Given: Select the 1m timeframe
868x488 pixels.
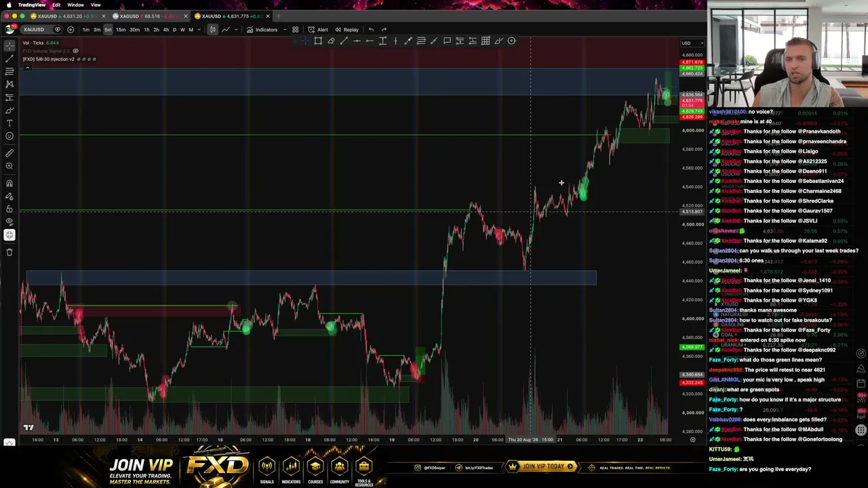Looking at the screenshot, I should coord(85,29).
